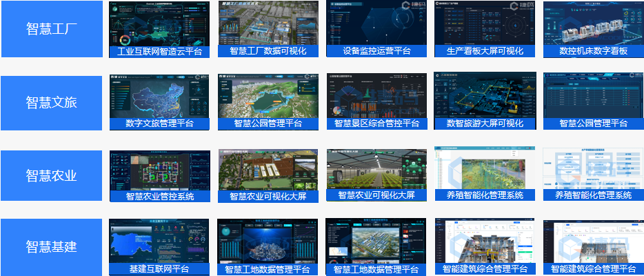Switch to the 智慧文旅 category
This screenshot has height=276, width=644.
51,102
